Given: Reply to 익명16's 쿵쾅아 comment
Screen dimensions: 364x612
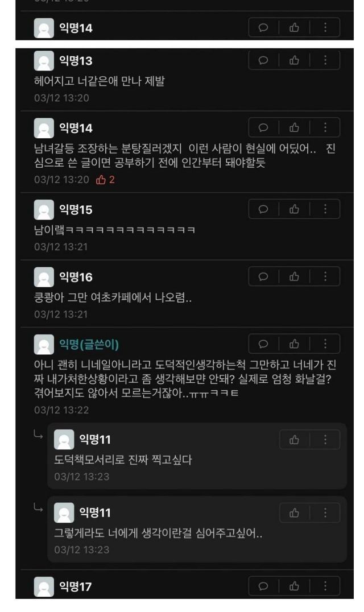Looking at the screenshot, I should (x=263, y=277).
